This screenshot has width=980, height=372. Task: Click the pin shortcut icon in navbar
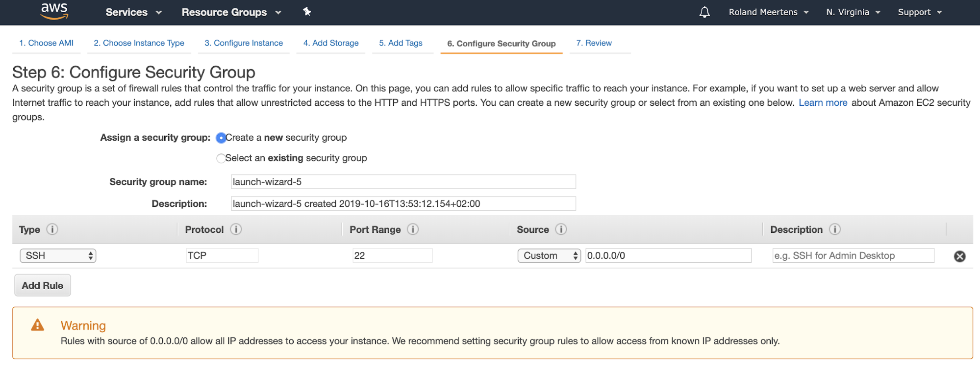tap(307, 12)
